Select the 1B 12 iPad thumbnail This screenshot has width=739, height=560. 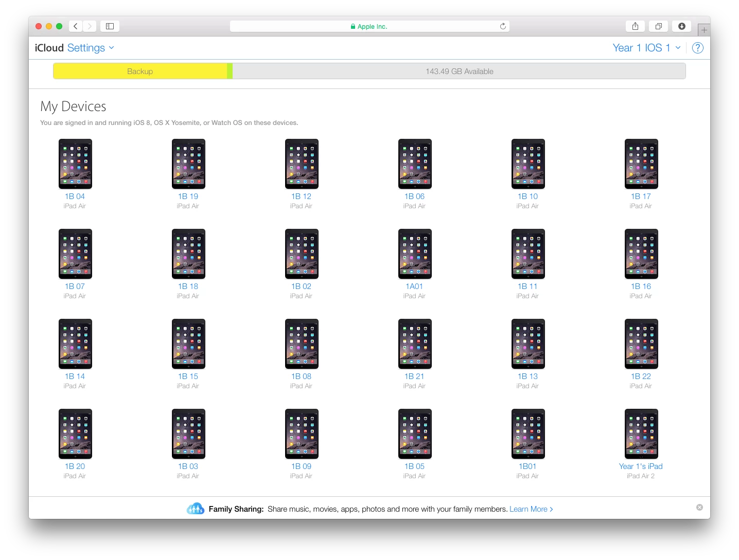pyautogui.click(x=302, y=164)
